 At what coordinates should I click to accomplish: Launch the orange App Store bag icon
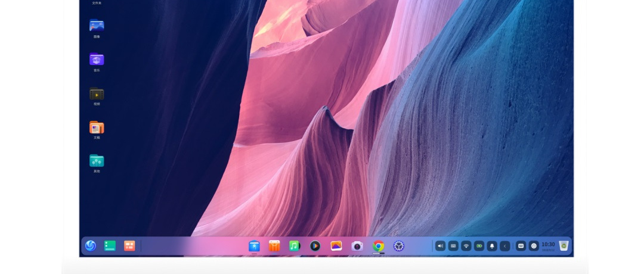[274, 245]
